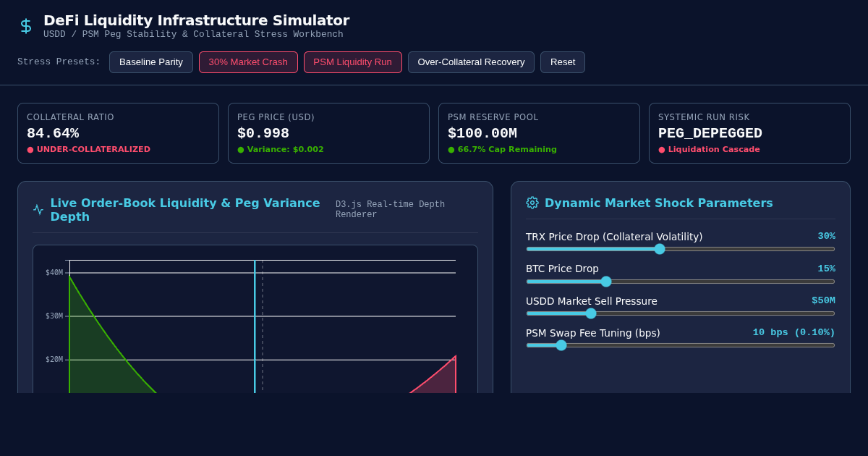The height and width of the screenshot is (456, 868).
Task: Select Over-Collateral Recovery preset
Action: coord(471,62)
